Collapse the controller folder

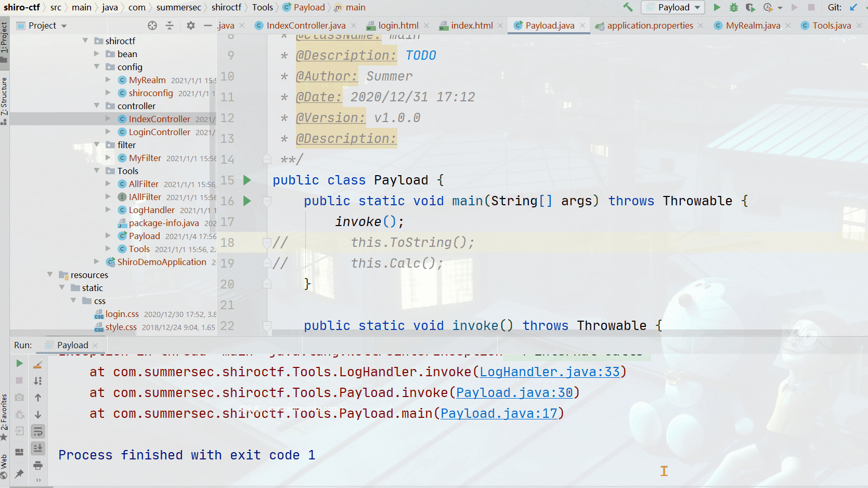[x=97, y=106]
